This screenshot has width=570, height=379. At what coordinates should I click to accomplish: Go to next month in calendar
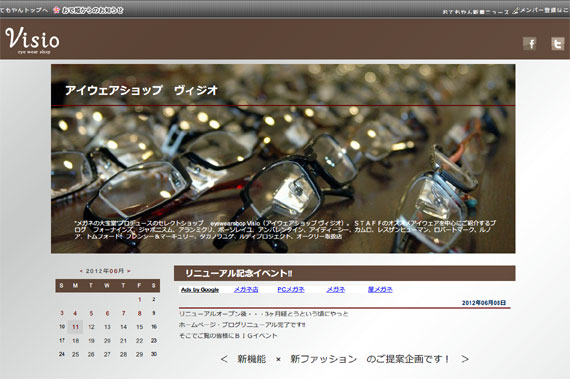click(x=129, y=271)
